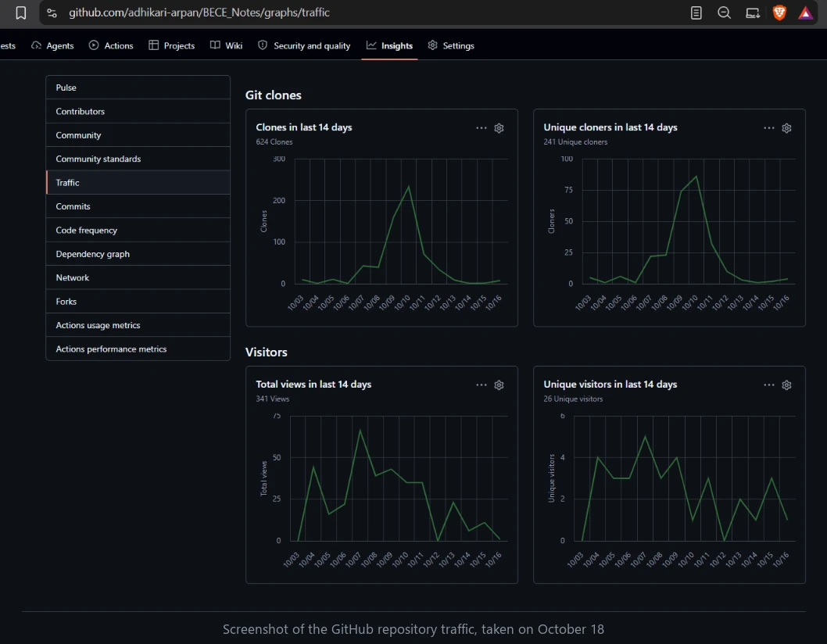Click 'Unique cloners in last 14 days' title

point(610,127)
